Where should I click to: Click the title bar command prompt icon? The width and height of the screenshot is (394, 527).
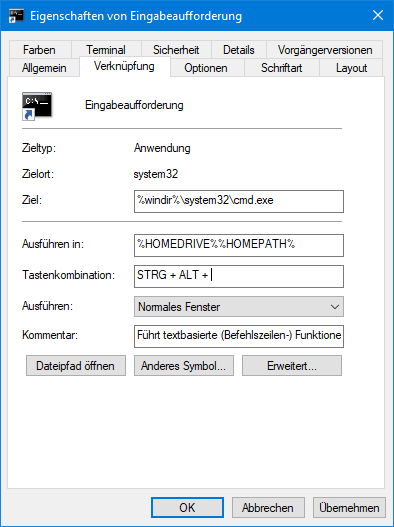pyautogui.click(x=16, y=16)
